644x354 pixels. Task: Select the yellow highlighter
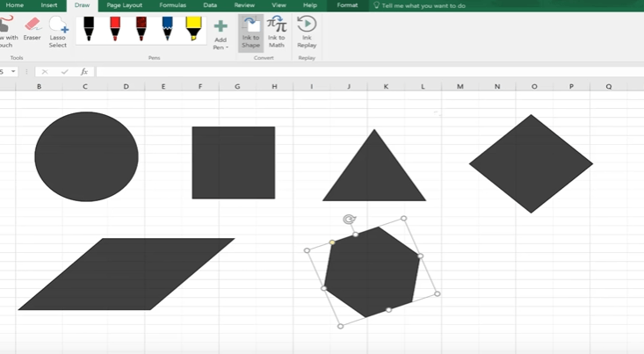(193, 29)
